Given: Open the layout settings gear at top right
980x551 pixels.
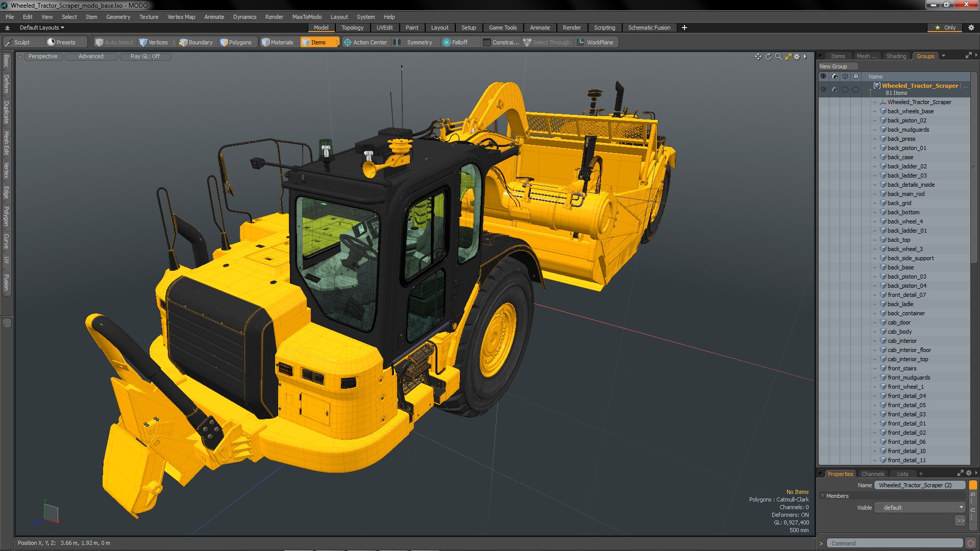Looking at the screenshot, I should (x=971, y=28).
